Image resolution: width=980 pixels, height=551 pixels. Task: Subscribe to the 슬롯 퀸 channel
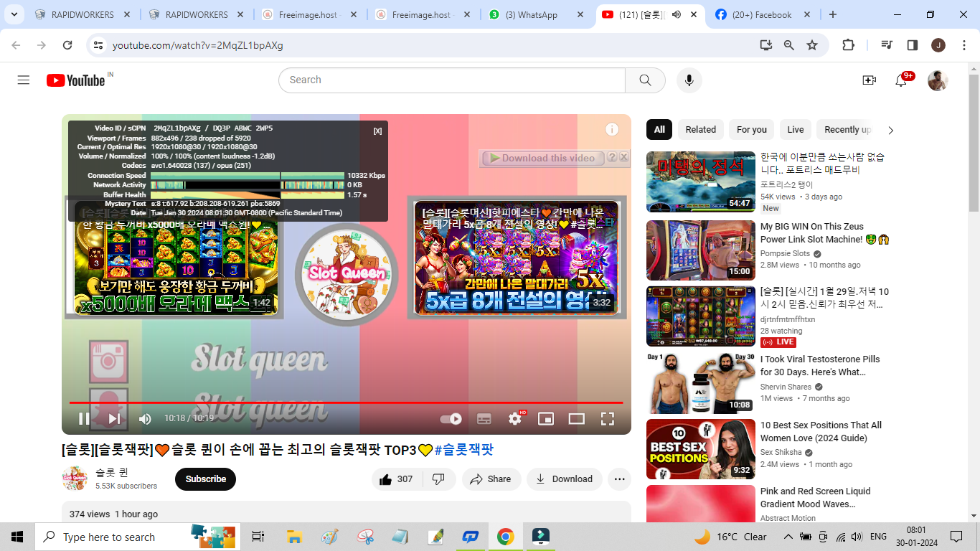tap(205, 479)
